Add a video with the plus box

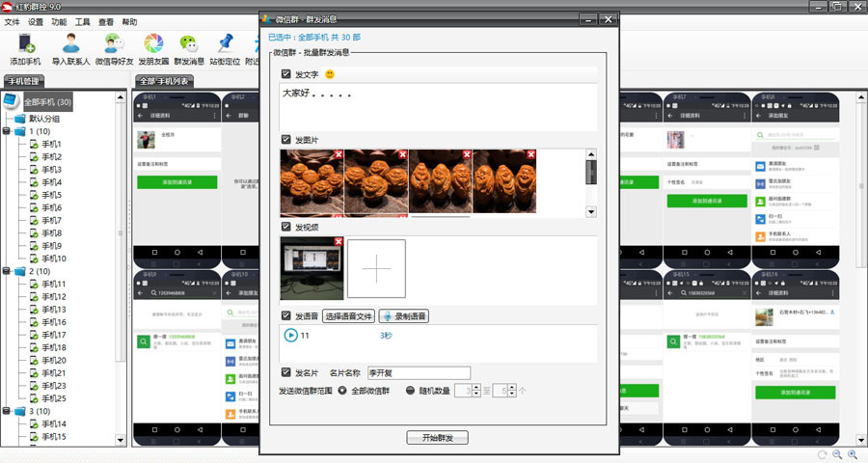(376, 268)
